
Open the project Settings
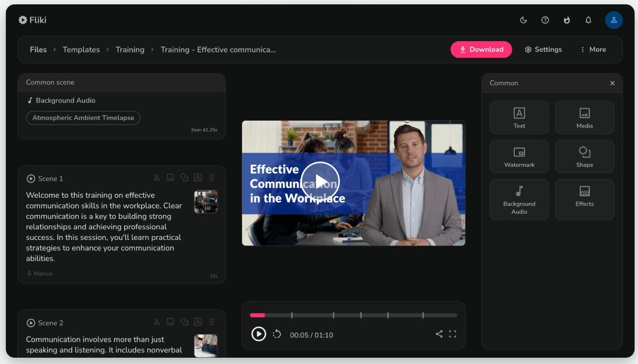tap(543, 49)
